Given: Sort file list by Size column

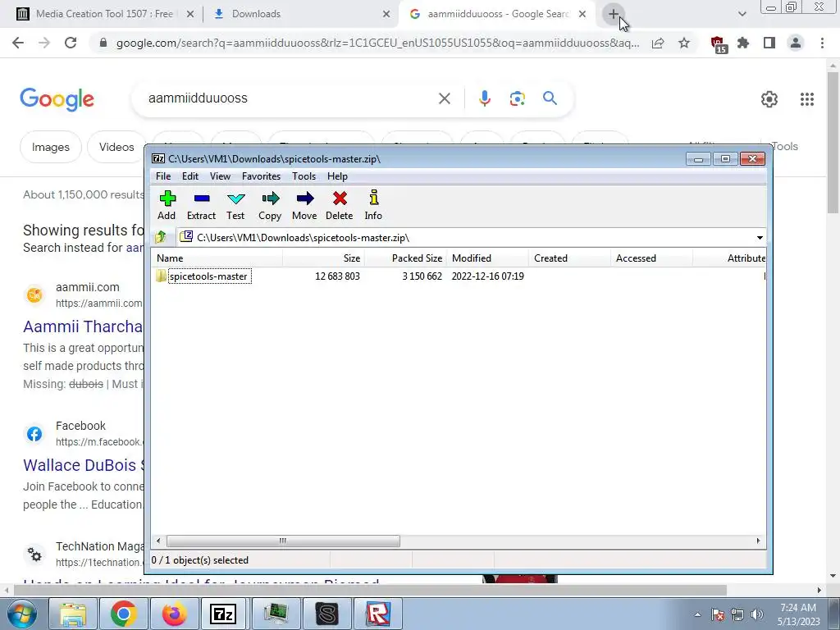Looking at the screenshot, I should pyautogui.click(x=323, y=258).
